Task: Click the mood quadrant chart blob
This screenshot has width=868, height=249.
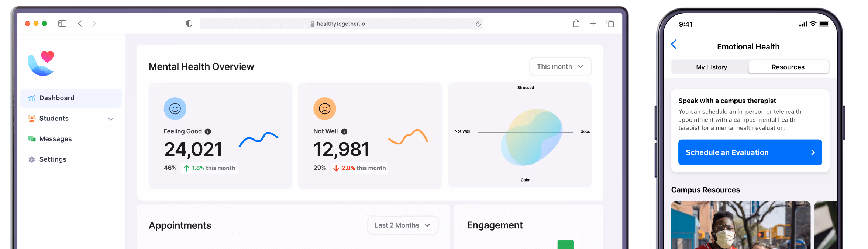Action: tap(531, 137)
